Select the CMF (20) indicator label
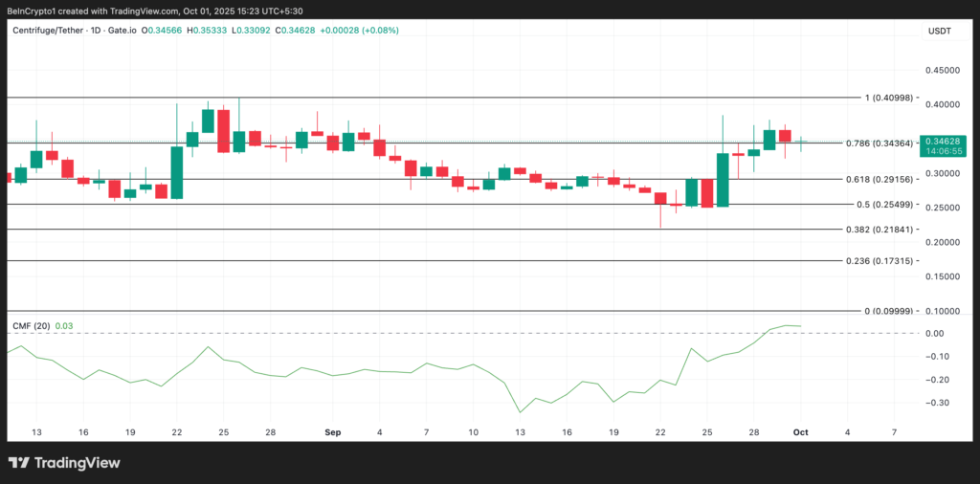Screen dimensions: 980x484 coord(31,326)
